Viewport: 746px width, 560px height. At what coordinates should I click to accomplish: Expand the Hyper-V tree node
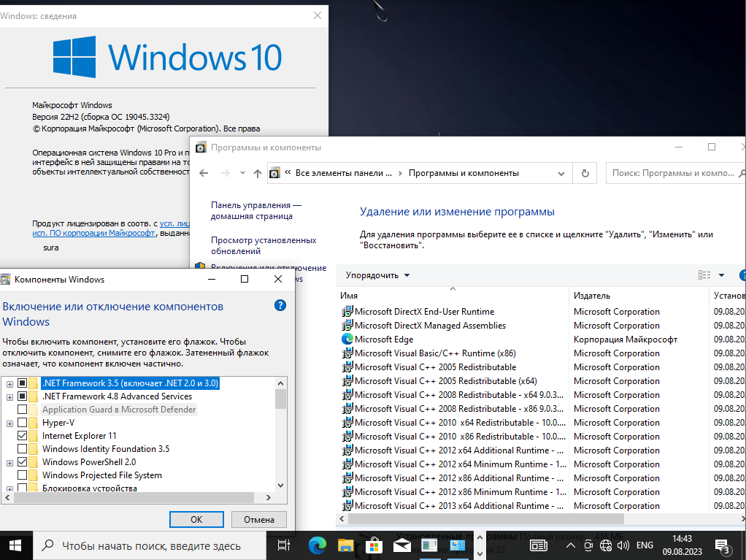(x=9, y=423)
